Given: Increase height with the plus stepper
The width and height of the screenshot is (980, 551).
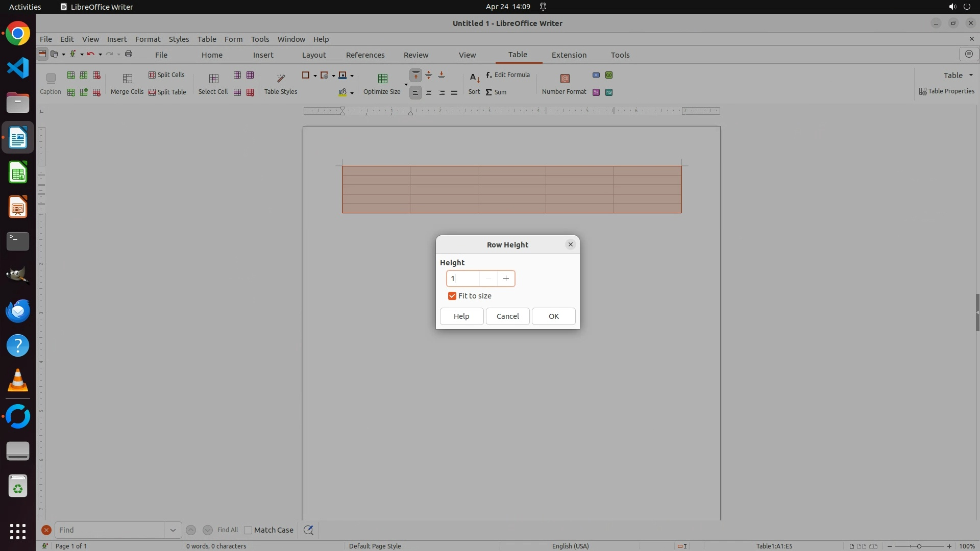Looking at the screenshot, I should click(506, 279).
